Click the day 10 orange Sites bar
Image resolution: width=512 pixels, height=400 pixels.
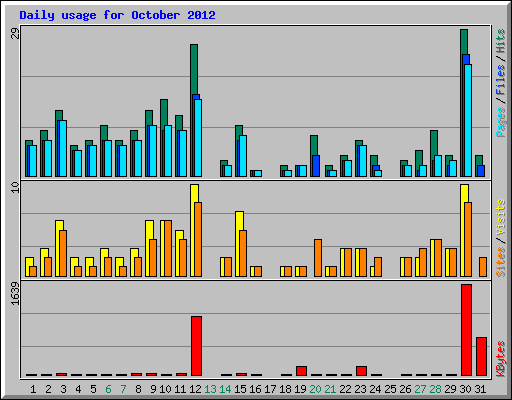(x=168, y=248)
